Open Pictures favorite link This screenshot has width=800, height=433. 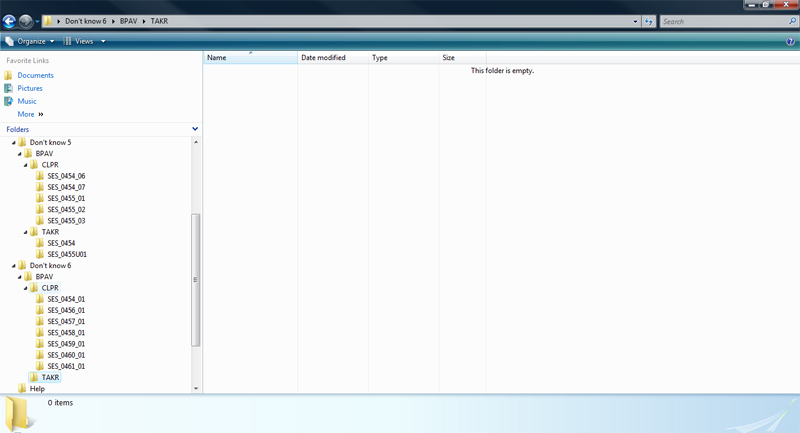point(30,88)
